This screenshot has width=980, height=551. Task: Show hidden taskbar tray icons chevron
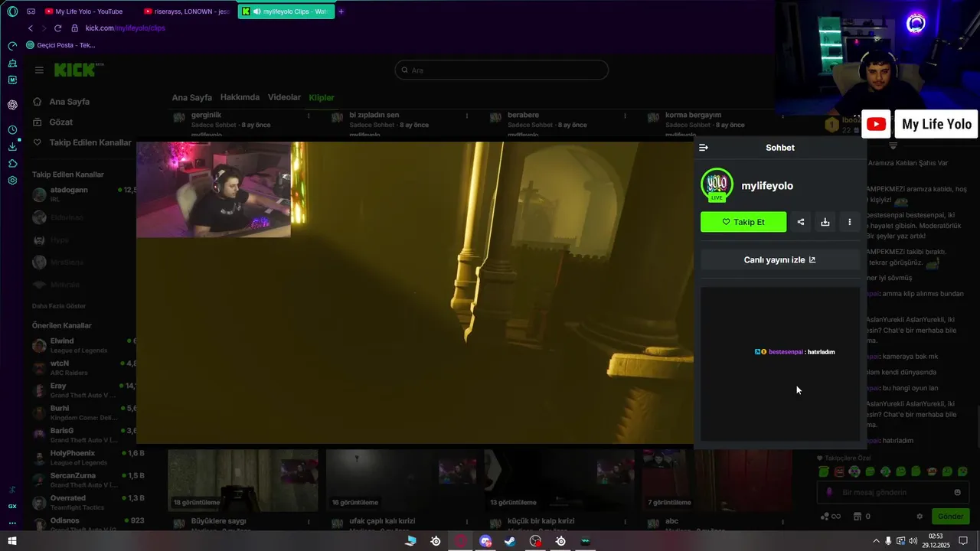[876, 541]
